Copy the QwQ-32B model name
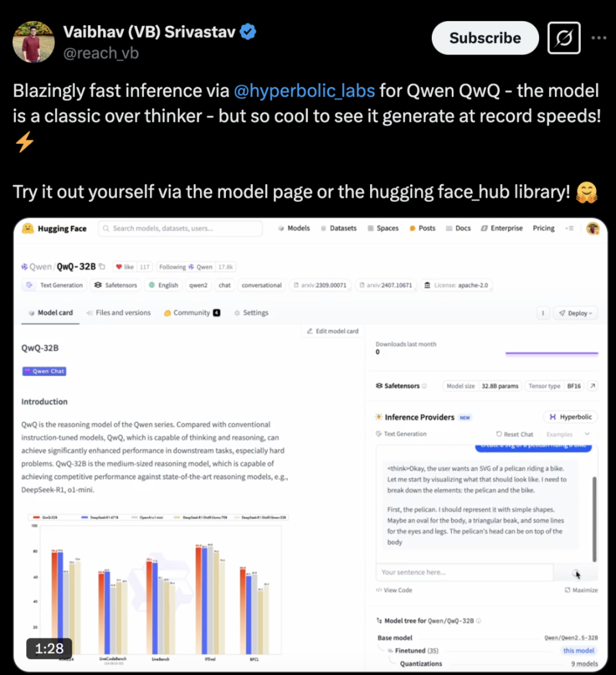This screenshot has height=675, width=616. 102,267
